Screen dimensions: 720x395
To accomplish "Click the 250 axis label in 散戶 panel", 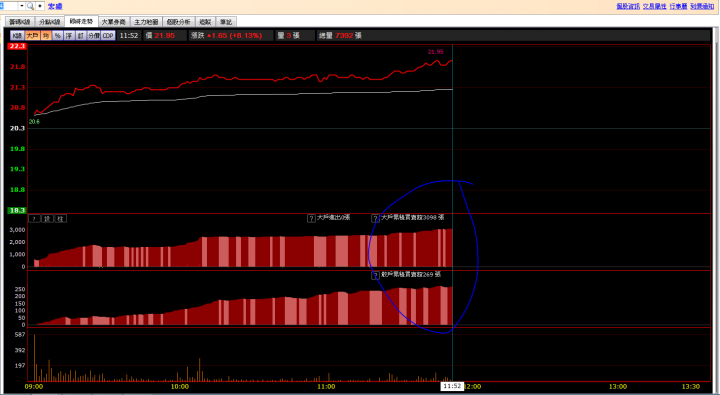I will click(20, 289).
